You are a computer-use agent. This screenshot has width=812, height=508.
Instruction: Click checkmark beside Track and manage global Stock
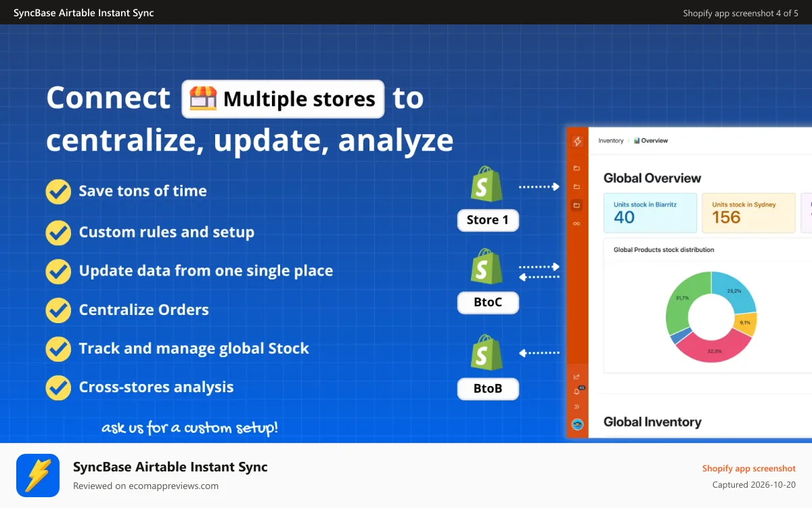(58, 349)
